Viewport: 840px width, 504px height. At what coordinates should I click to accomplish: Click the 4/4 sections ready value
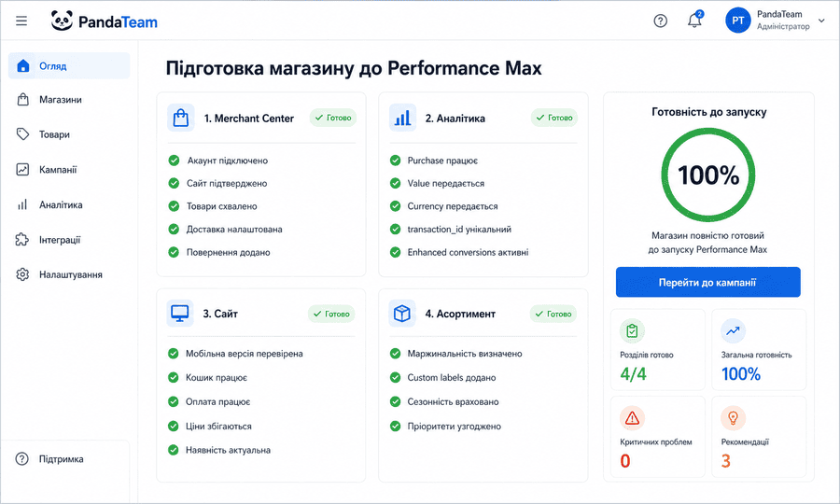pos(633,374)
